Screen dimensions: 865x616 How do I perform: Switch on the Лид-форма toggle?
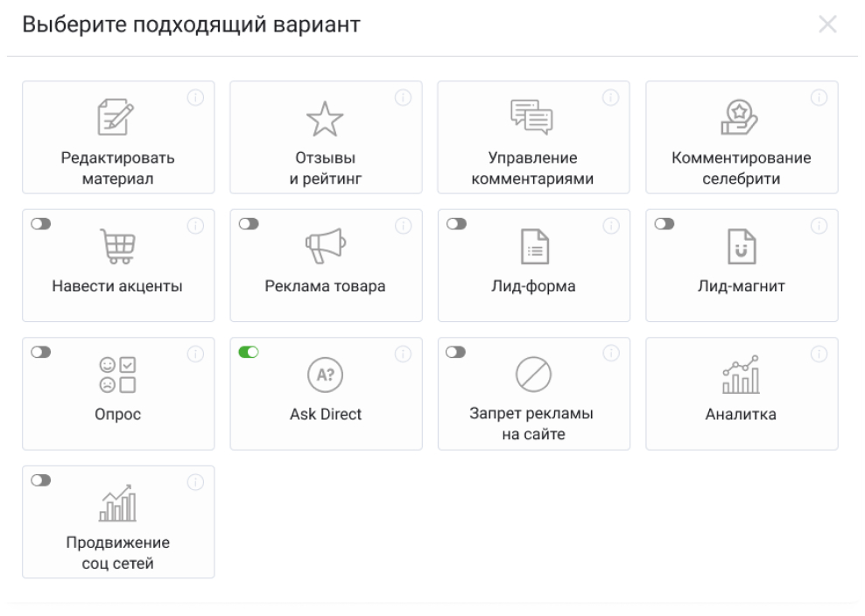pos(456,224)
